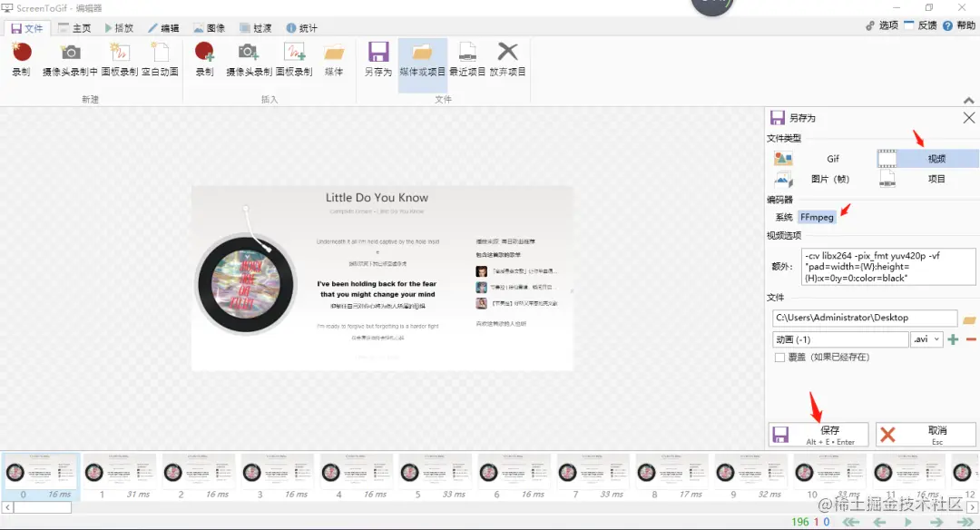The height and width of the screenshot is (530, 980).
Task: Increase file name number with plus
Action: coord(953,339)
